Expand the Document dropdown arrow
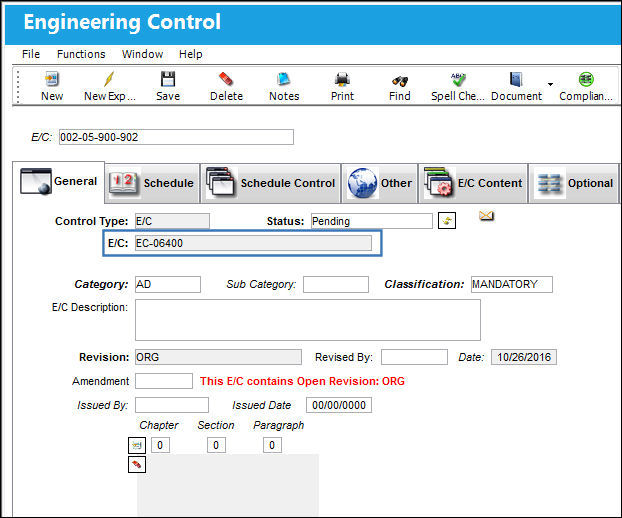 [x=550, y=84]
